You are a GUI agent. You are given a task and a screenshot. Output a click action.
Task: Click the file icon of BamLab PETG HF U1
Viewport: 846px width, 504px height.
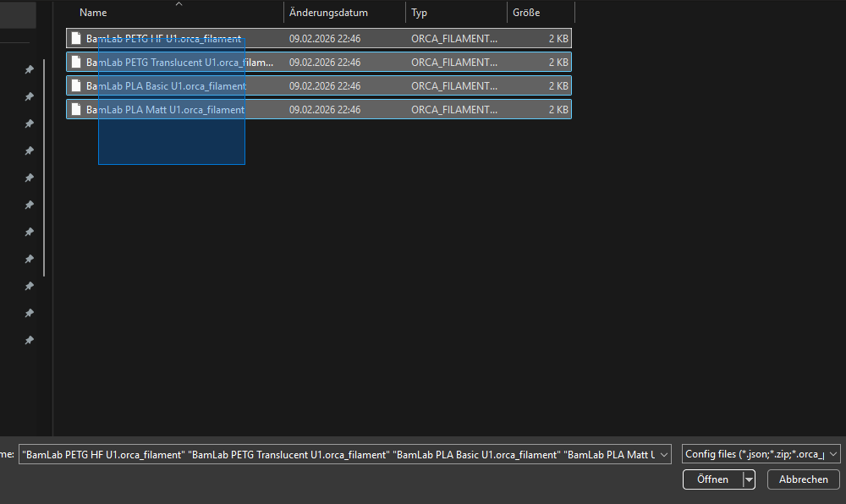coord(76,39)
